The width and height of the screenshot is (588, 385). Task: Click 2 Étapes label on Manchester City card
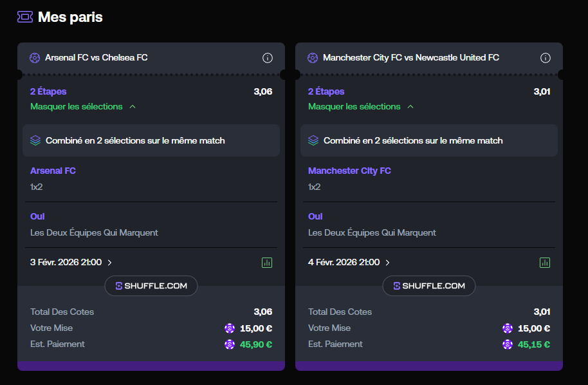(326, 91)
